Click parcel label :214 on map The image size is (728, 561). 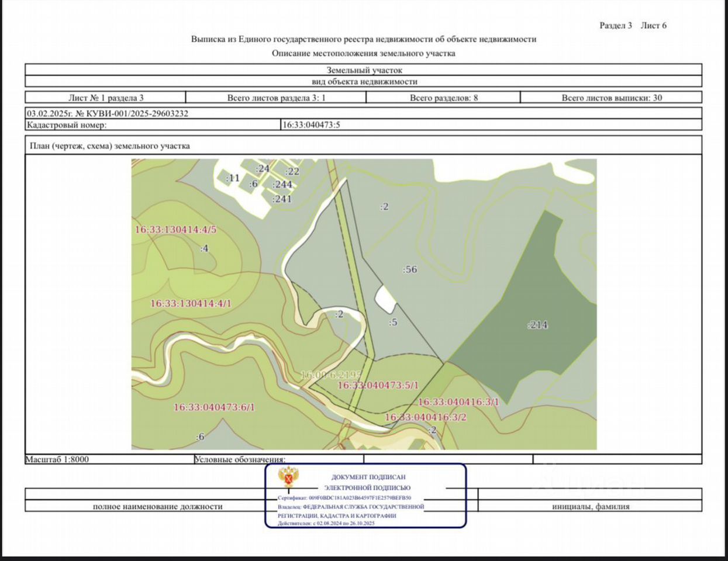(537, 325)
